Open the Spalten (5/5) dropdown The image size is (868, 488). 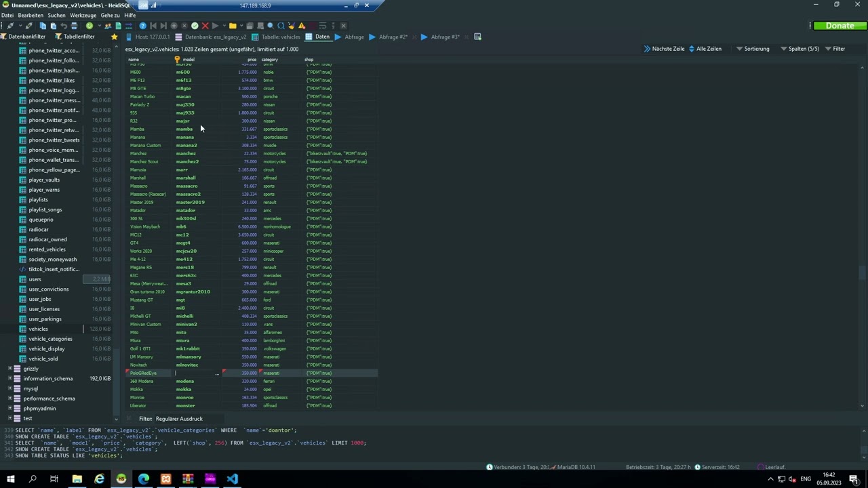tap(800, 49)
